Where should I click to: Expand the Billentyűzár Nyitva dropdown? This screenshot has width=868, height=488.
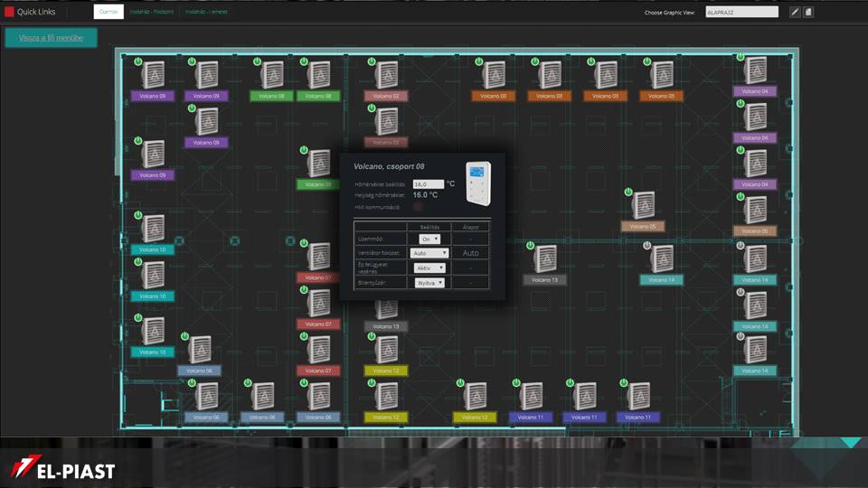pyautogui.click(x=429, y=283)
